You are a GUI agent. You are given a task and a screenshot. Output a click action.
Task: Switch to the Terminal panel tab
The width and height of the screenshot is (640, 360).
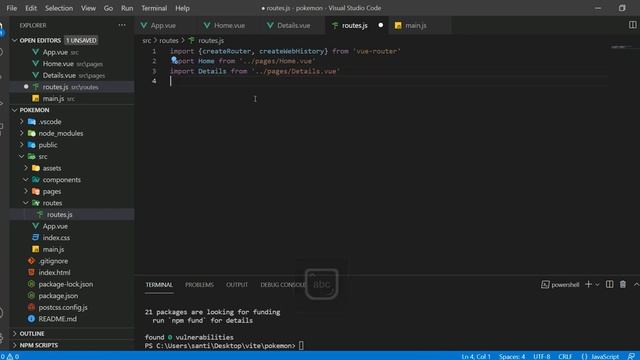point(159,284)
